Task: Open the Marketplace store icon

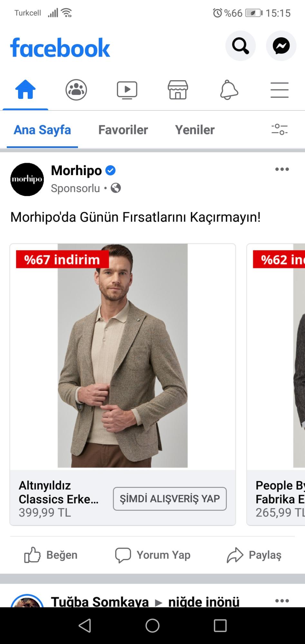Action: click(x=178, y=90)
